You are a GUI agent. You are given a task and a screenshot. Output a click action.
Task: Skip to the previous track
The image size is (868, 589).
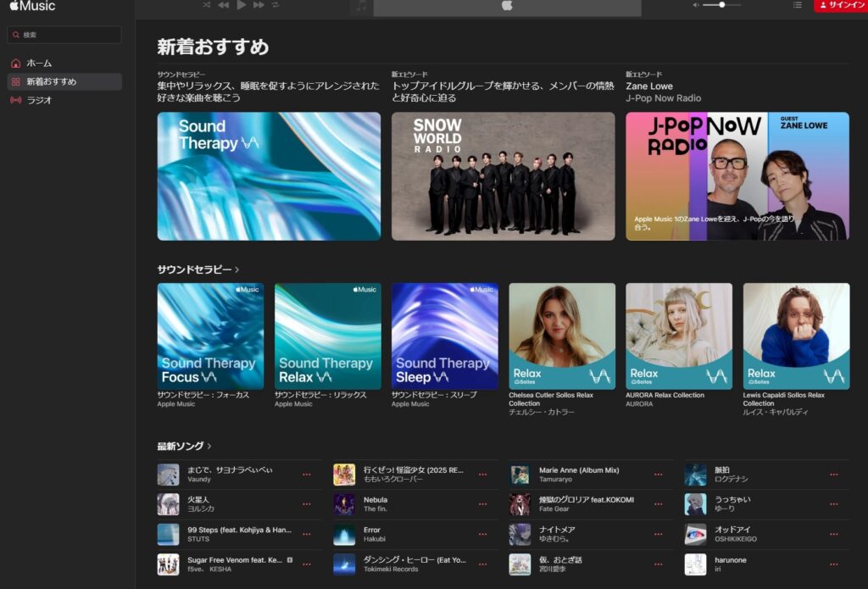point(224,5)
